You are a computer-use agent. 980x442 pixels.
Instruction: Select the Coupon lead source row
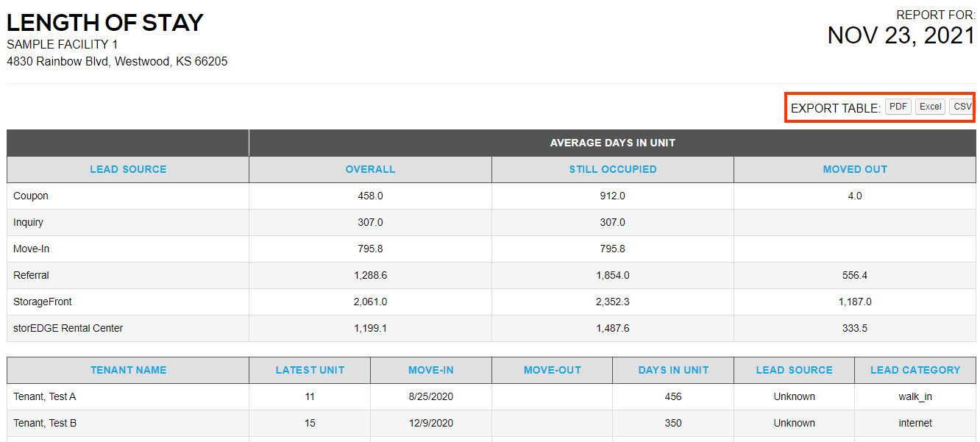click(491, 196)
